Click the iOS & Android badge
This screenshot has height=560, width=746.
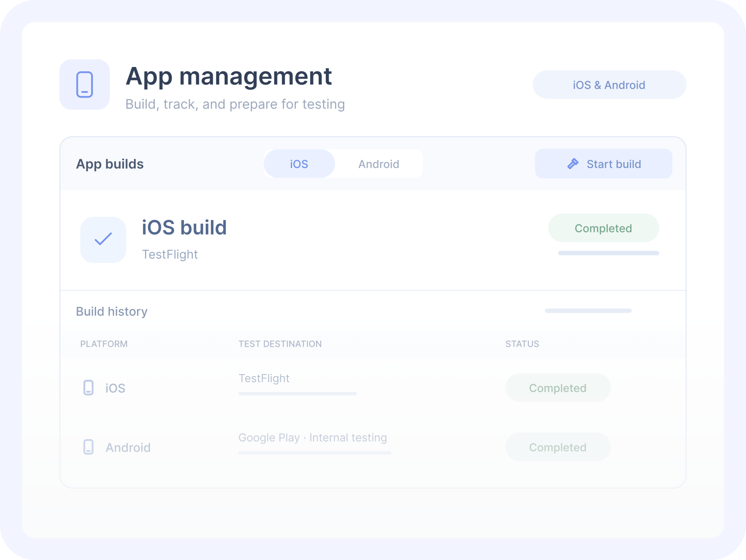[x=609, y=84]
